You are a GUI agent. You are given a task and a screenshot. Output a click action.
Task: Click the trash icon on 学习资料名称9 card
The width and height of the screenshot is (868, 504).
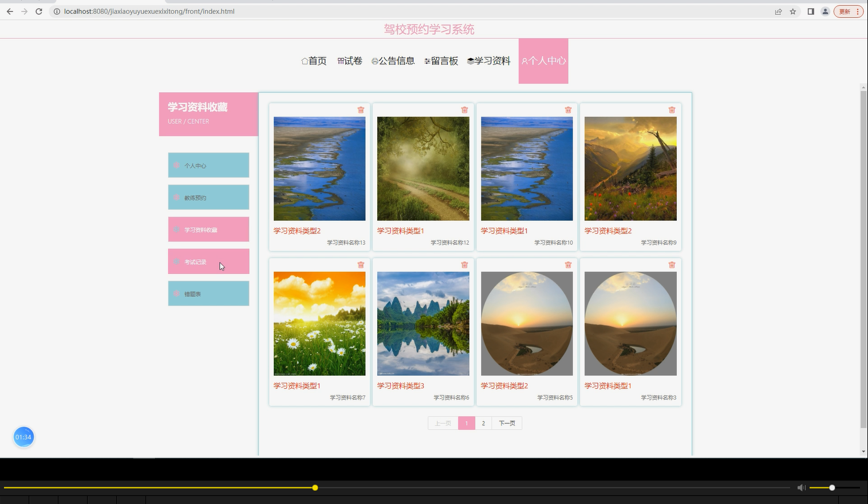coord(672,109)
